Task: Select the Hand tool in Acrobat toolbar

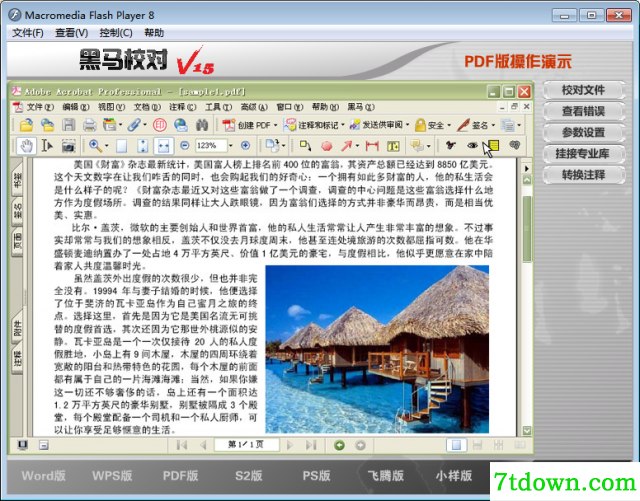Action: (x=26, y=146)
